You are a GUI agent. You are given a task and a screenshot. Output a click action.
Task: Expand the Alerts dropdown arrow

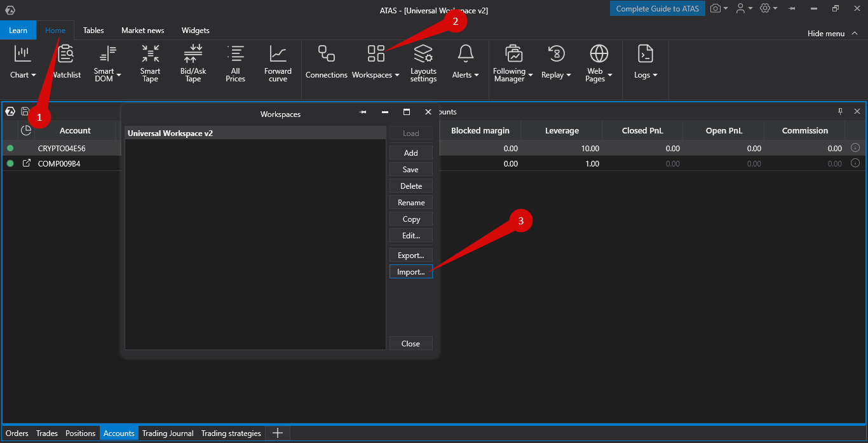[x=477, y=75]
